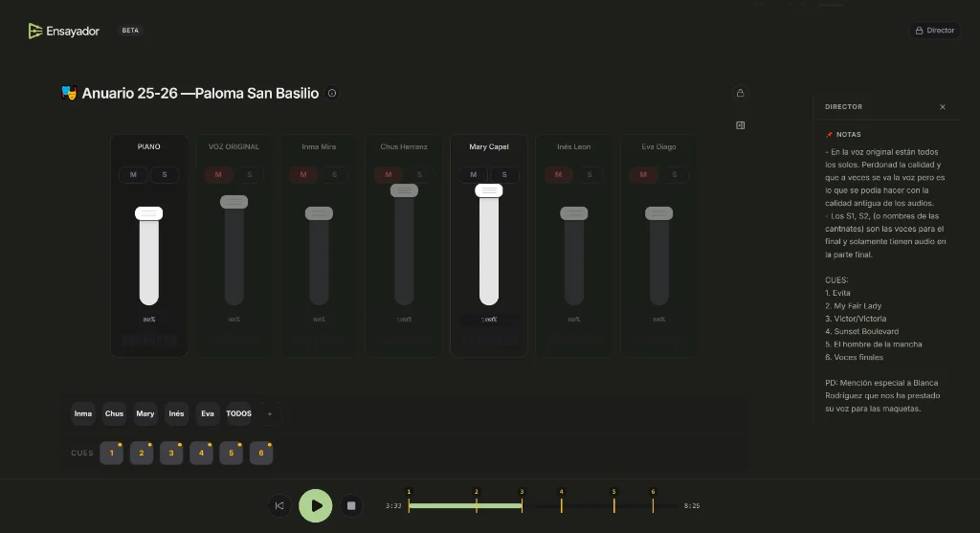Unmute the Inés Leon channel
The width and height of the screenshot is (980, 533).
click(558, 175)
